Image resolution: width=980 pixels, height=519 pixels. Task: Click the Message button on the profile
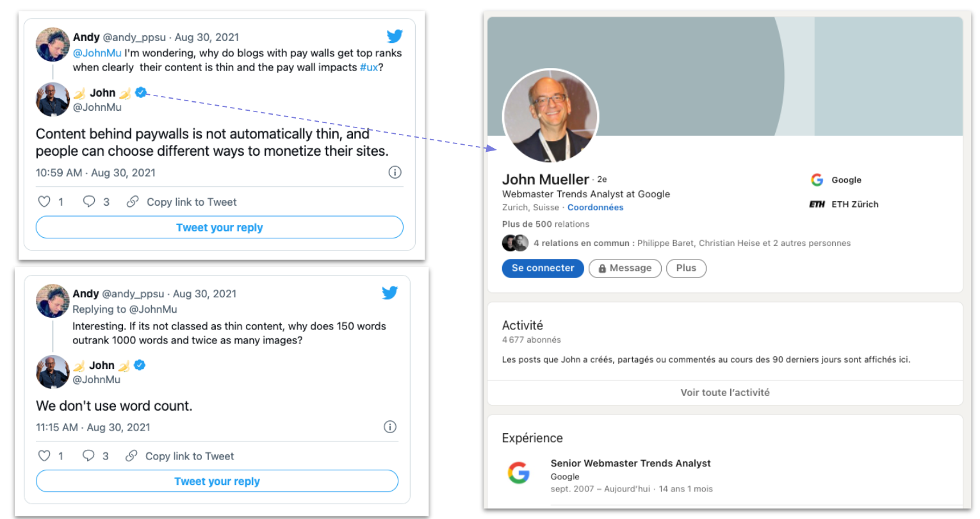(x=625, y=268)
